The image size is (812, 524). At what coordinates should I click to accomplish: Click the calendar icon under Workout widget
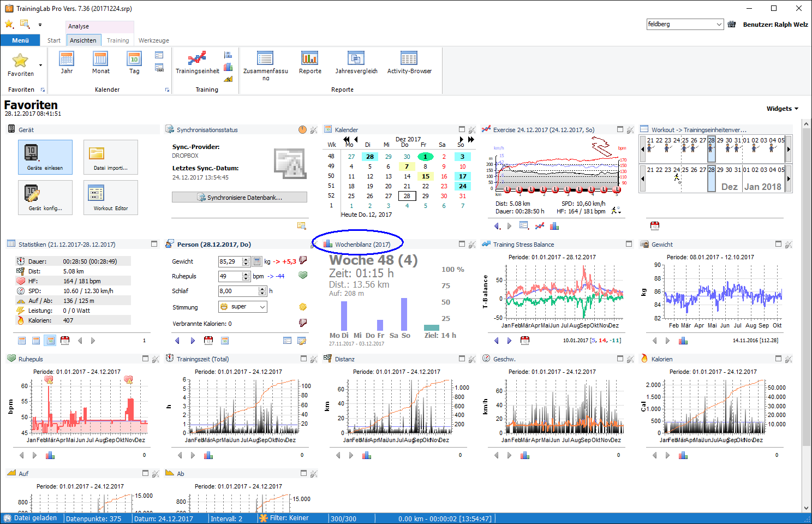click(655, 225)
